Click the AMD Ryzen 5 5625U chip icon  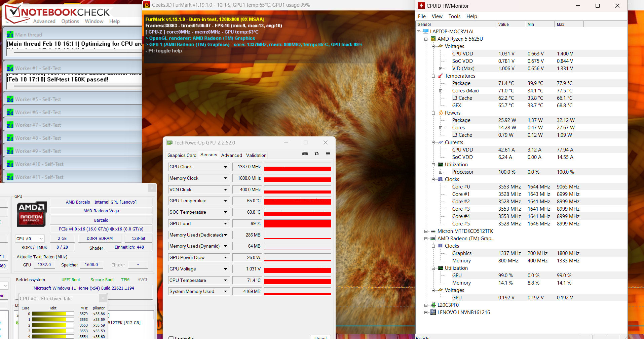click(433, 39)
